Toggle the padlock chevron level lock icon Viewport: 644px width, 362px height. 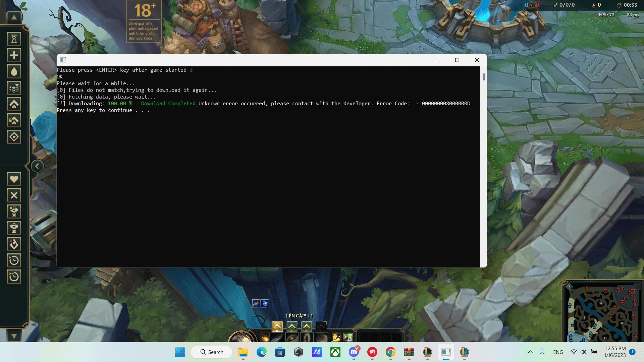(x=14, y=120)
